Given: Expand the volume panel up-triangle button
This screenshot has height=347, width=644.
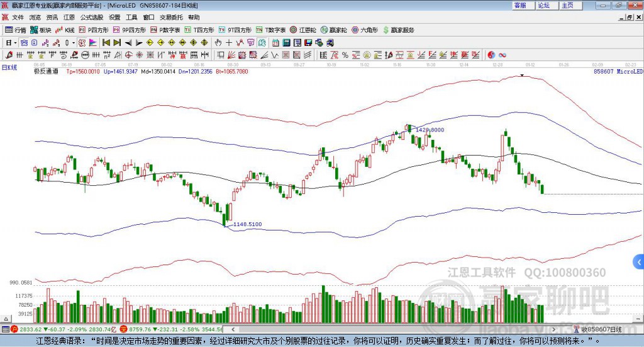Looking at the screenshot, I should pyautogui.click(x=6, y=319).
